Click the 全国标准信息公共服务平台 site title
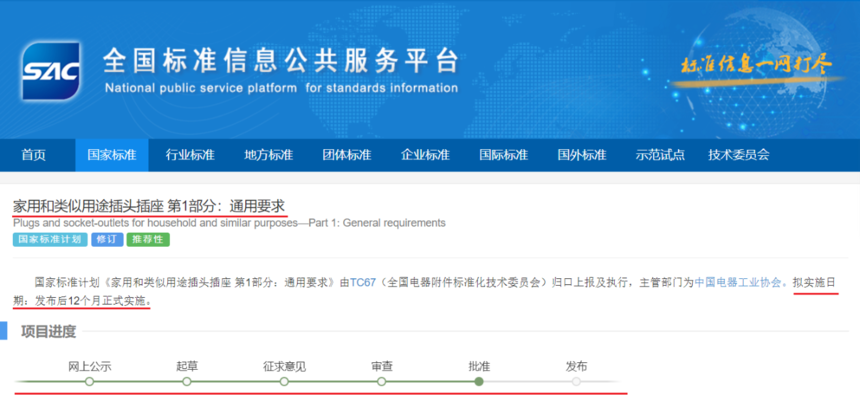This screenshot has height=402, width=860. point(280,61)
